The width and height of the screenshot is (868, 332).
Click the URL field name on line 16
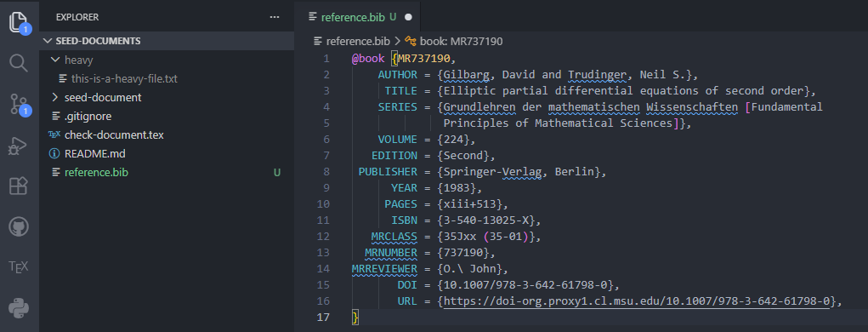pos(407,301)
